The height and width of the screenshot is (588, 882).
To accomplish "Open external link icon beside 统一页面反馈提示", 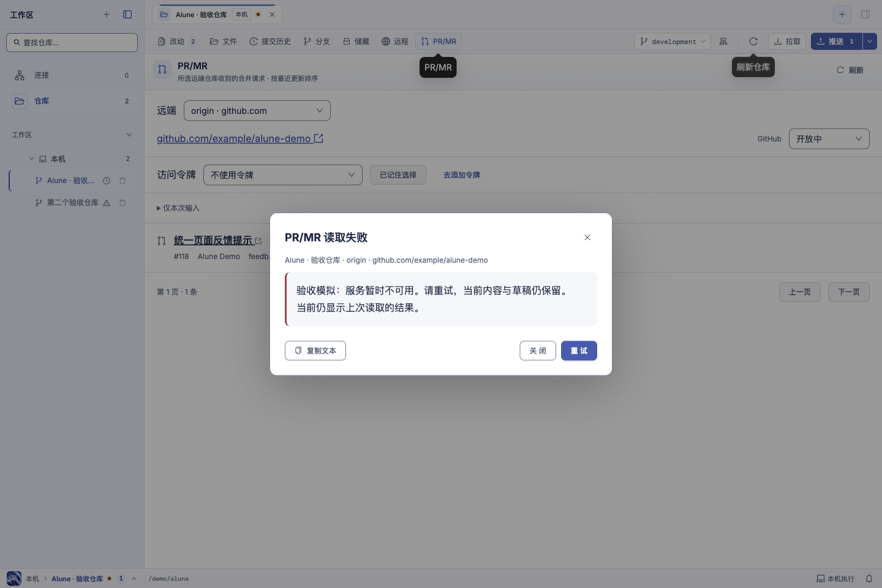I will coord(258,241).
